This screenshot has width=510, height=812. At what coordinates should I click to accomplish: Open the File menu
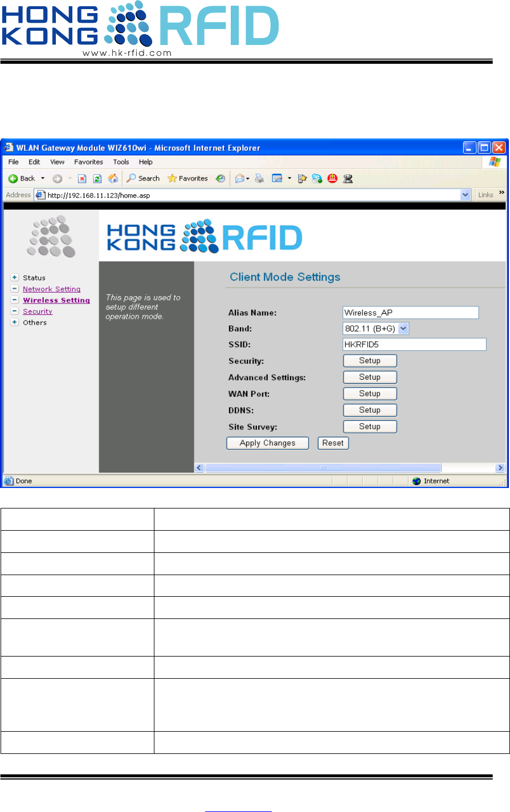(x=14, y=162)
